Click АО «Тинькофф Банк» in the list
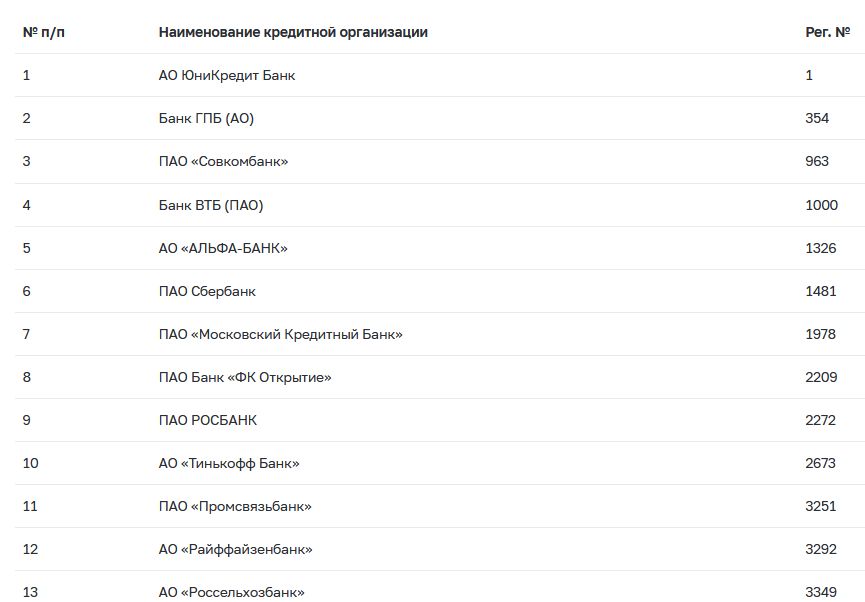The image size is (865, 602). click(229, 463)
